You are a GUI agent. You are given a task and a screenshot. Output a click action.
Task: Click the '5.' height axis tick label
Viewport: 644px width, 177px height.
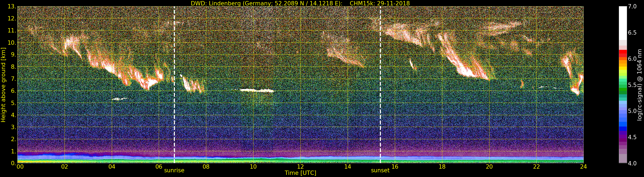(x=14, y=103)
